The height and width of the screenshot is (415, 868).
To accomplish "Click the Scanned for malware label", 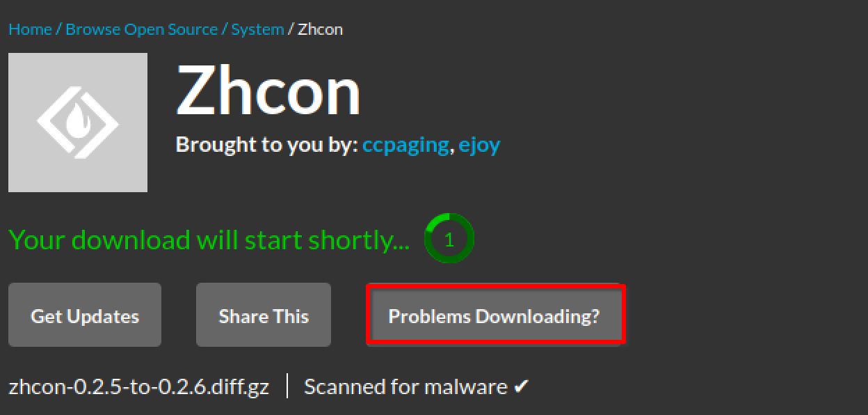I will (x=405, y=386).
